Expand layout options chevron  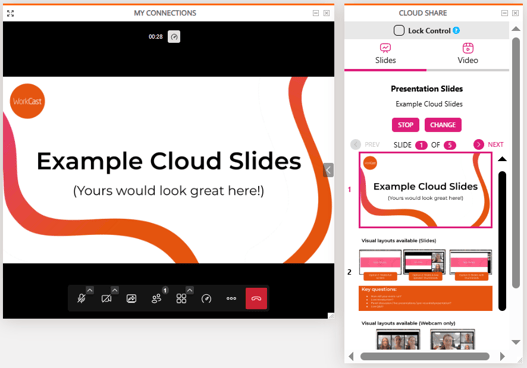pyautogui.click(x=190, y=290)
